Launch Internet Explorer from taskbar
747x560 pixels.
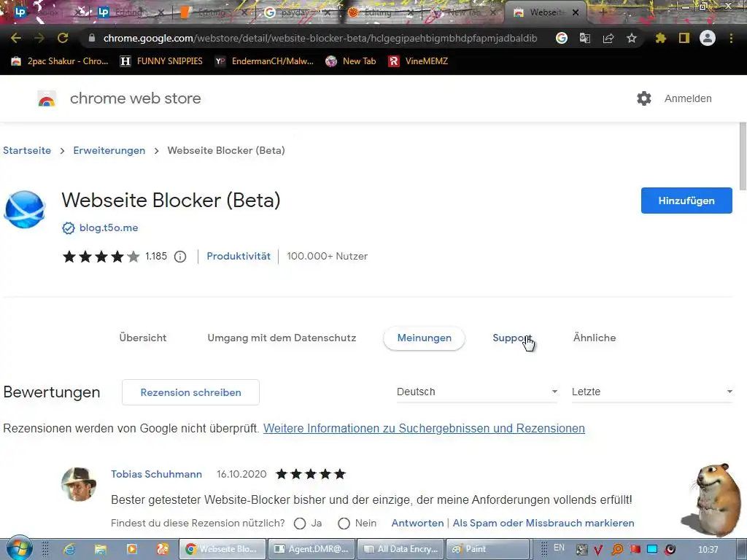(69, 549)
